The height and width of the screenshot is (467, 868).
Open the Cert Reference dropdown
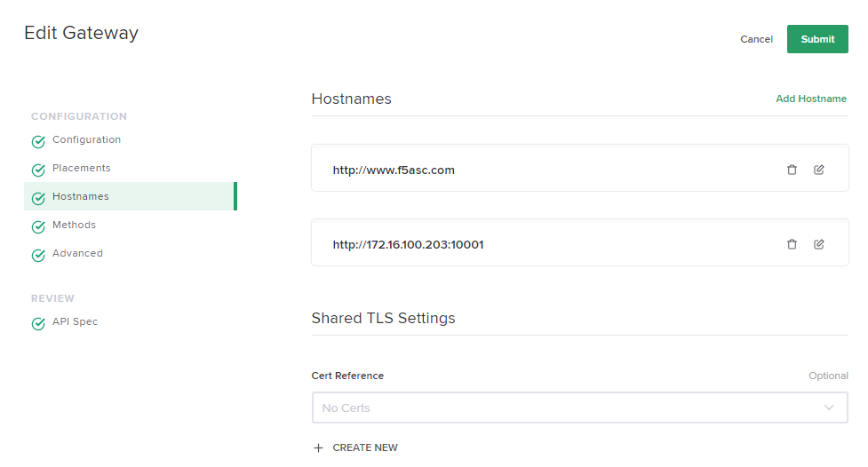coord(579,408)
